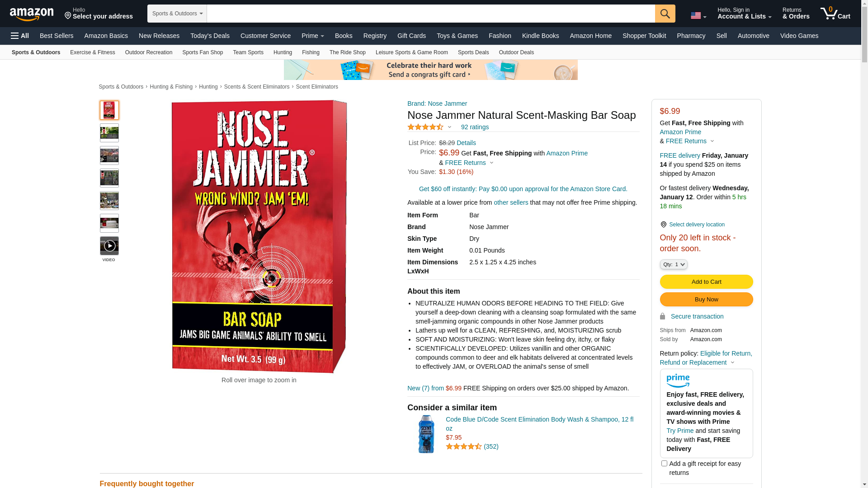This screenshot has width=868, height=488.
Task: Click inside the search input field
Action: (431, 14)
